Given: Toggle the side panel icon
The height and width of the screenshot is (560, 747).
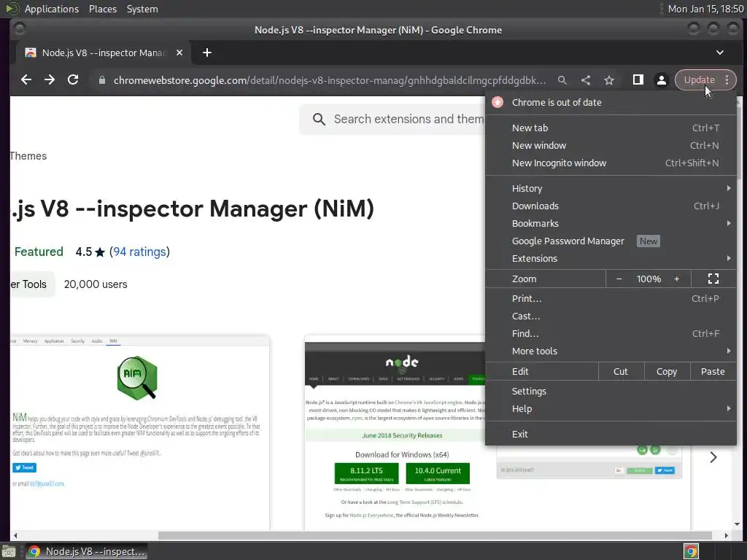Looking at the screenshot, I should tap(638, 80).
